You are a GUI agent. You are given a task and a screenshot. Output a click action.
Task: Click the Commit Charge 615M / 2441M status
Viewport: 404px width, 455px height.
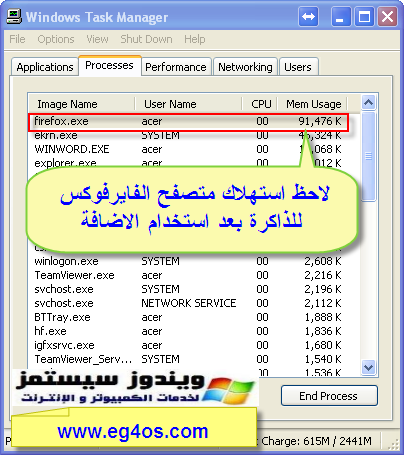click(x=315, y=441)
